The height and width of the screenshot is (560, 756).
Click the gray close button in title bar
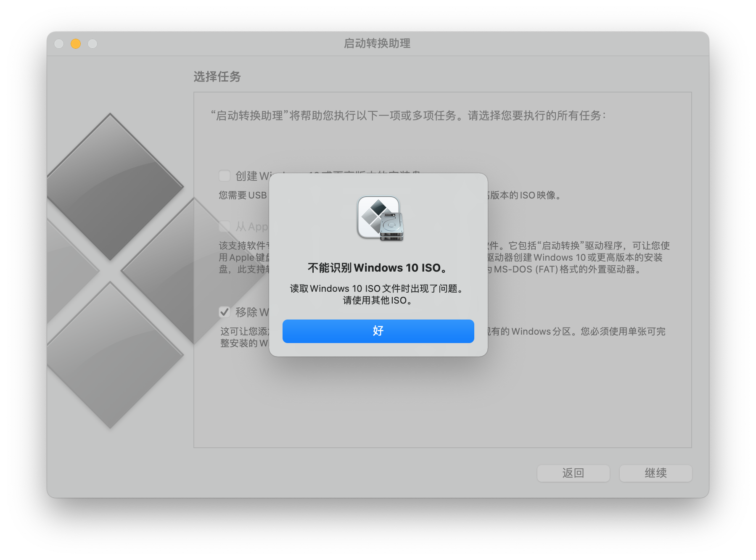pyautogui.click(x=59, y=44)
